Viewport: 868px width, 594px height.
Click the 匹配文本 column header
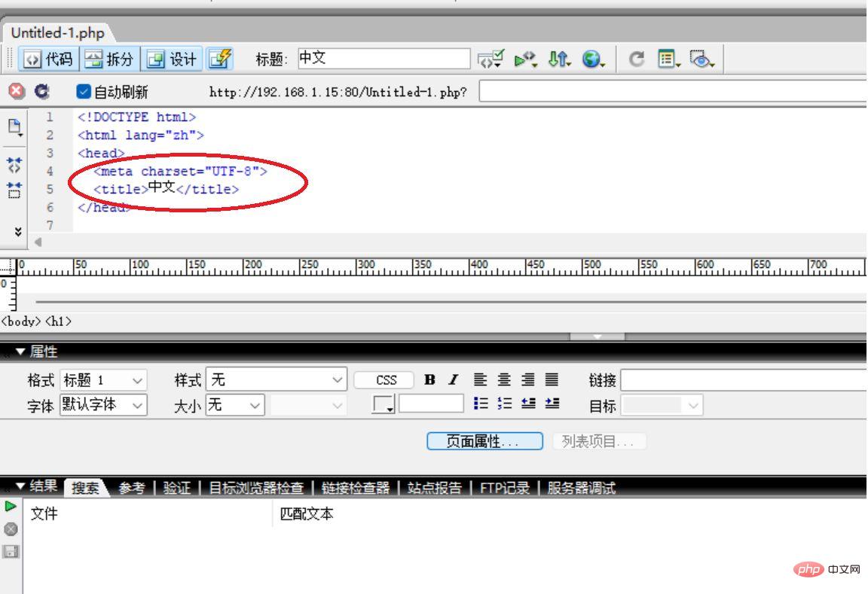(x=307, y=513)
